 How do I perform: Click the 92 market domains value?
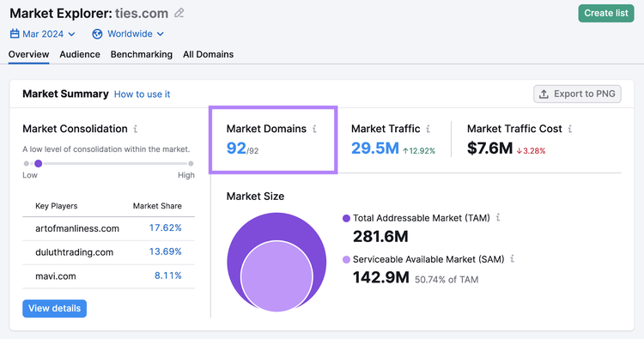point(236,148)
